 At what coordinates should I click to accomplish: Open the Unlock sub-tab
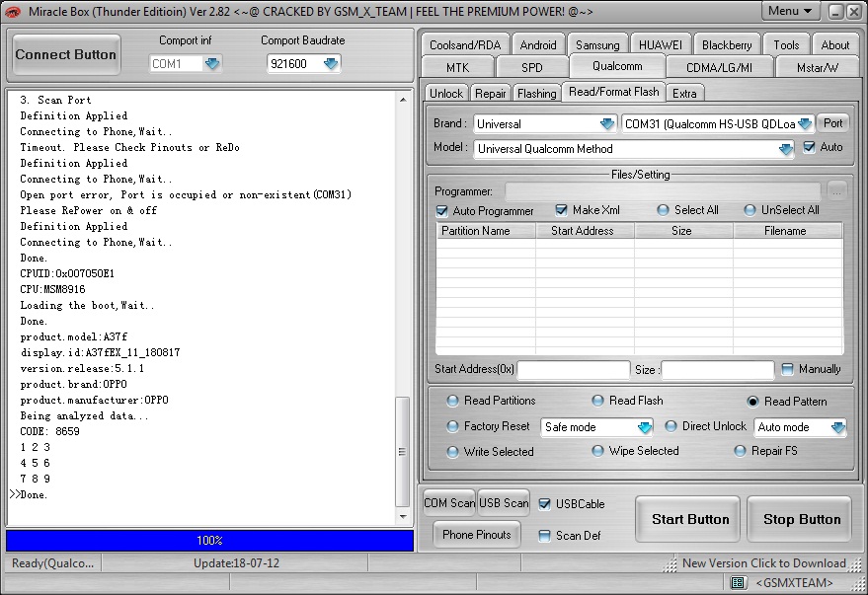(446, 94)
